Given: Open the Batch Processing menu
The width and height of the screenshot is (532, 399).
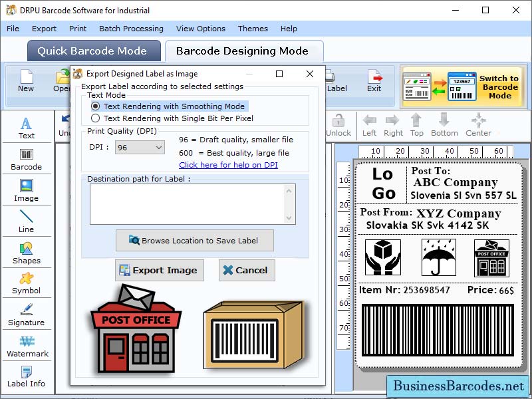Looking at the screenshot, I should pos(131,29).
